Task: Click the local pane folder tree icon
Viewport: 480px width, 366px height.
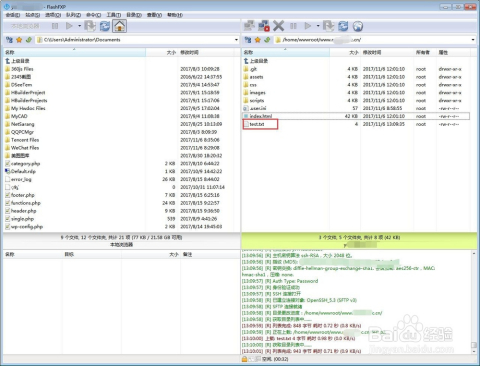Action: [9, 40]
